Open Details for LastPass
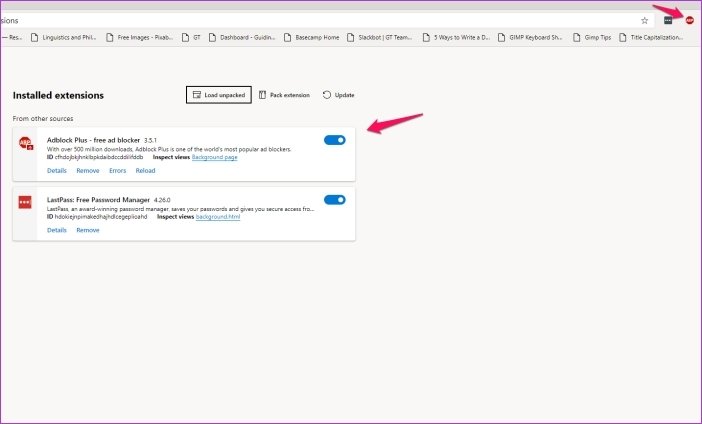 [x=57, y=230]
